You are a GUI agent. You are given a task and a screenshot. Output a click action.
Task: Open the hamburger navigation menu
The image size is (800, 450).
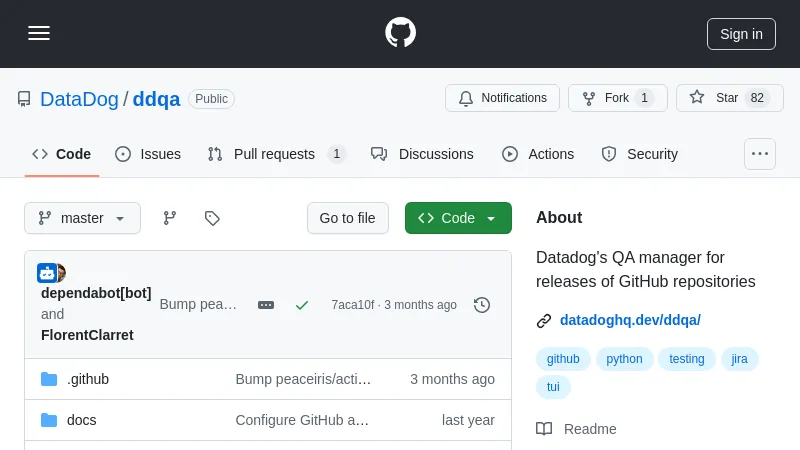pyautogui.click(x=39, y=33)
